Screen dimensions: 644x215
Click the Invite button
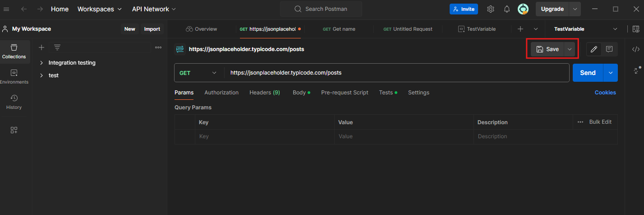point(464,9)
